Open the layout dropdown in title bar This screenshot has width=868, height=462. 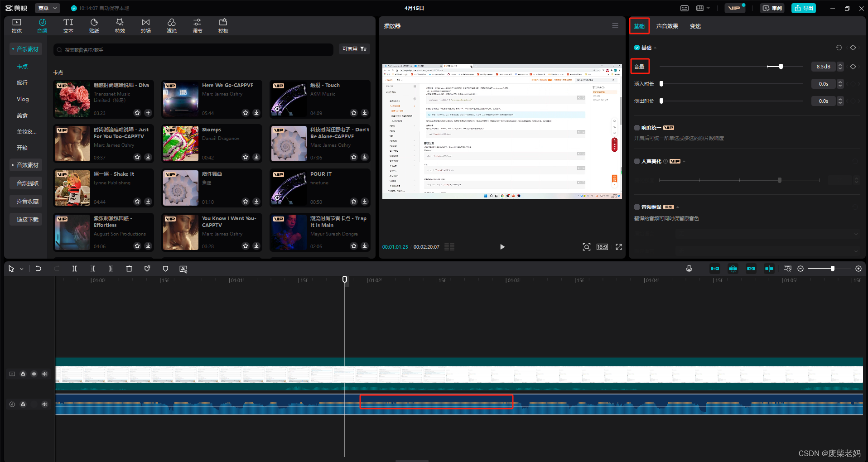tap(703, 8)
